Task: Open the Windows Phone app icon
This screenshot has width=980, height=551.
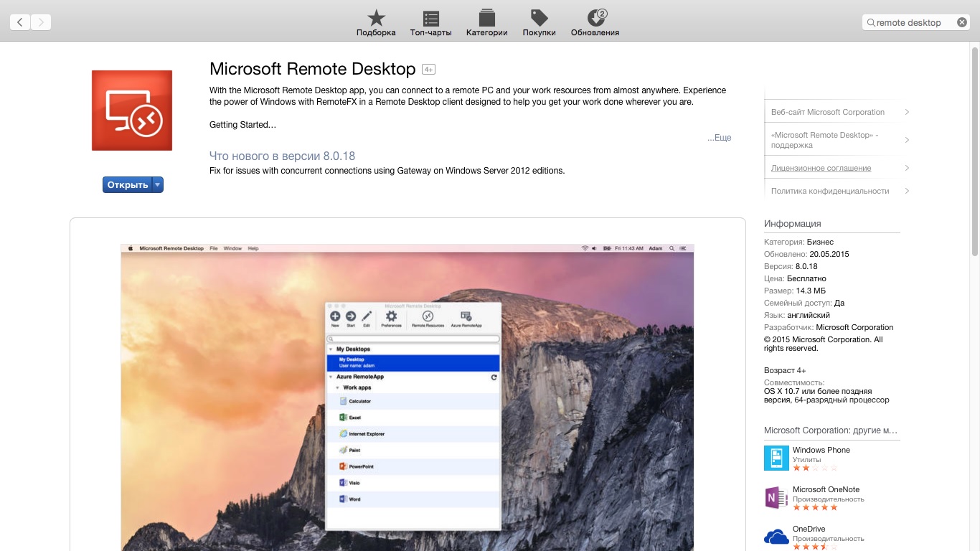Action: pyautogui.click(x=776, y=458)
